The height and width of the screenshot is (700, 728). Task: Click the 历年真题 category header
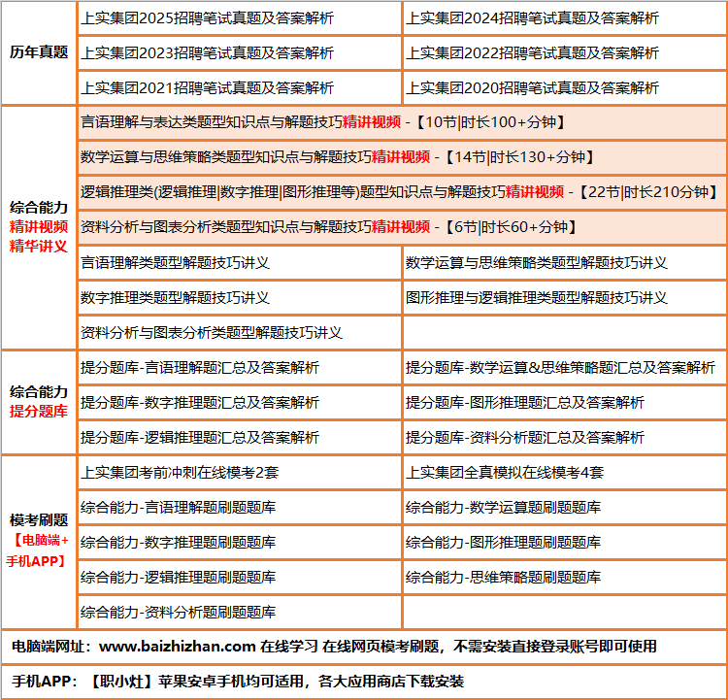pyautogui.click(x=39, y=52)
